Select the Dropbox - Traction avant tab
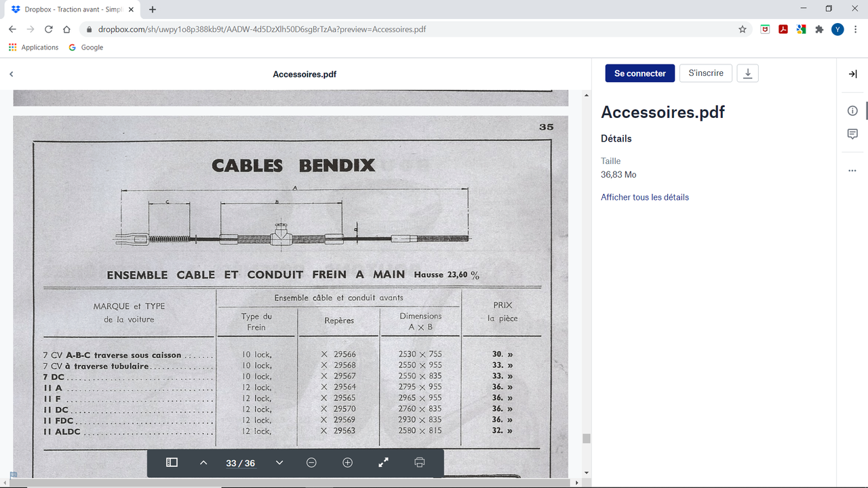This screenshot has height=488, width=868. click(x=73, y=9)
